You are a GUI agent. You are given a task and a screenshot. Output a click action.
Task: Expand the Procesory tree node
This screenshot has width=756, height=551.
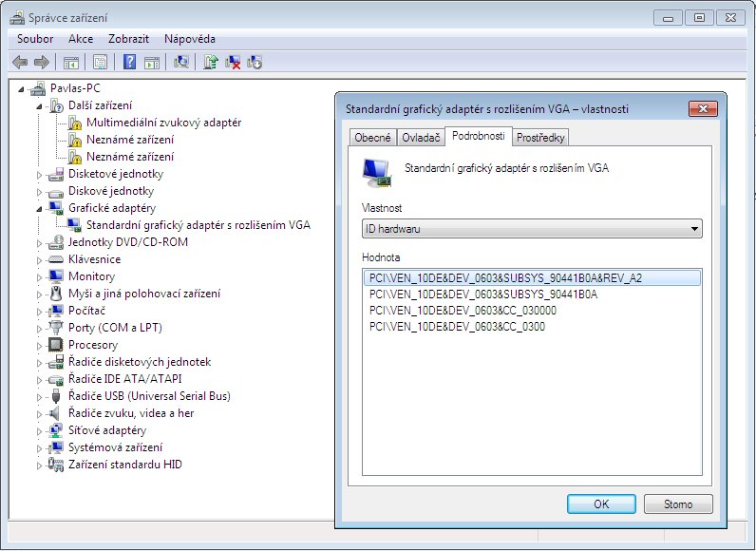pos(40,346)
